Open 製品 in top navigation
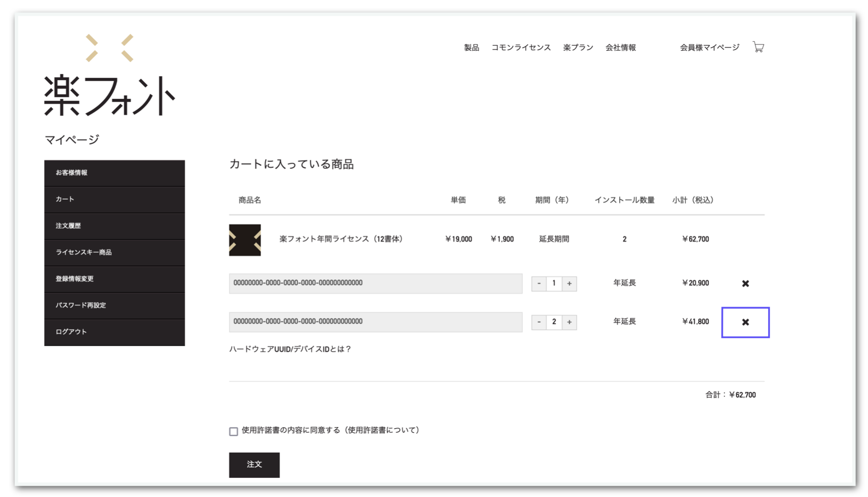The height and width of the screenshot is (497, 868). (x=471, y=47)
